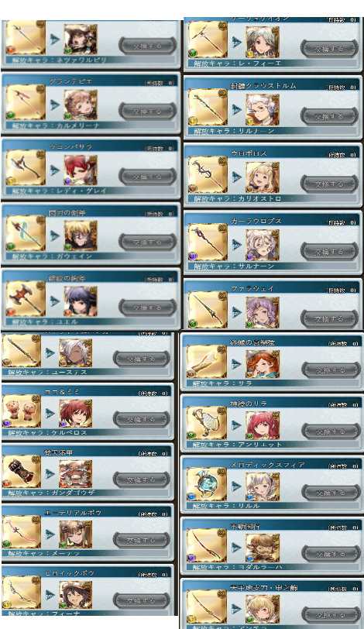Viewport: 364px width, 629px height.
Task: Exchange for 封鍵クラウストルム with 交換する
Action: point(329,116)
